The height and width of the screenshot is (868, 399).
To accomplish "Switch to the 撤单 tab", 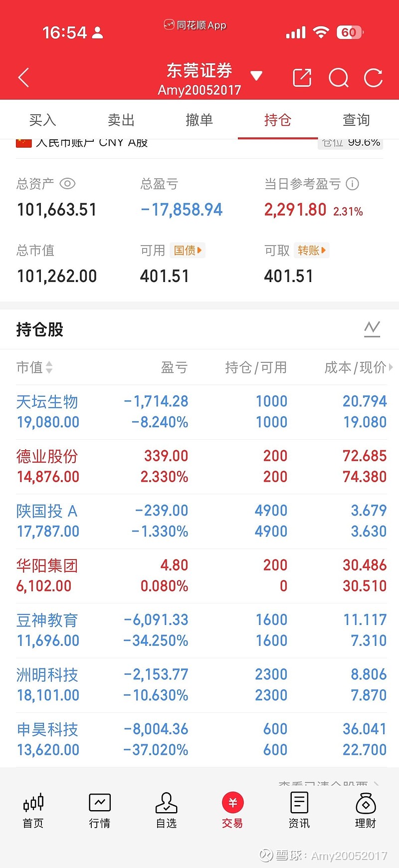I will click(x=199, y=120).
